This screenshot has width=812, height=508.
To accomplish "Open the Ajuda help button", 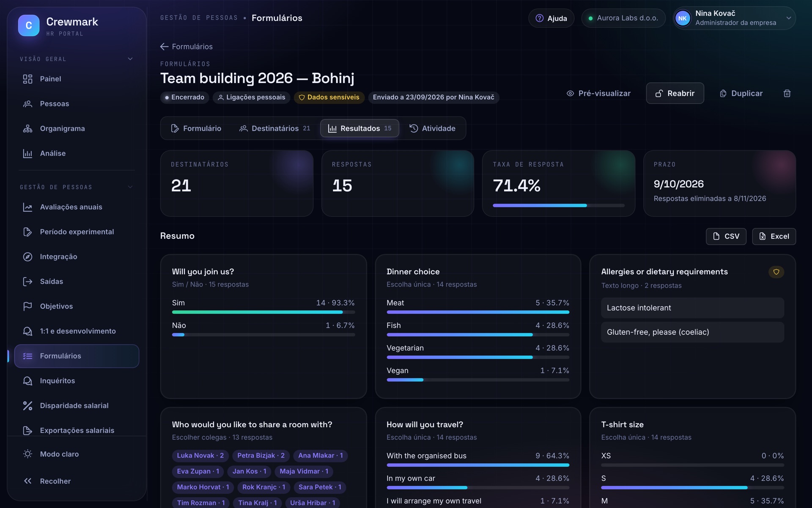I will tap(551, 18).
